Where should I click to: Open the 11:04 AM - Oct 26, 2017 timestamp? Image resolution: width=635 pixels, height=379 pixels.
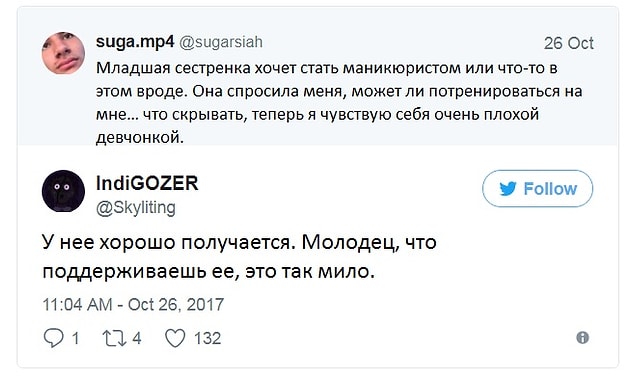tap(133, 305)
